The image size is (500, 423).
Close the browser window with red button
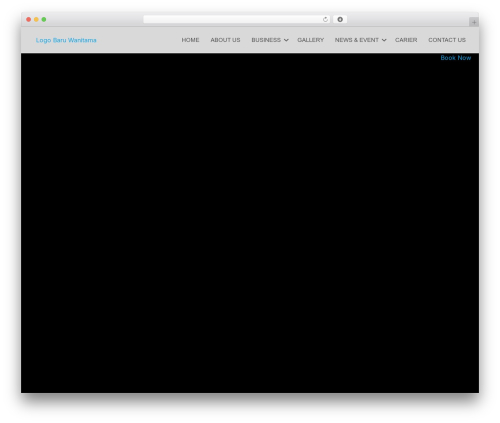click(x=29, y=19)
